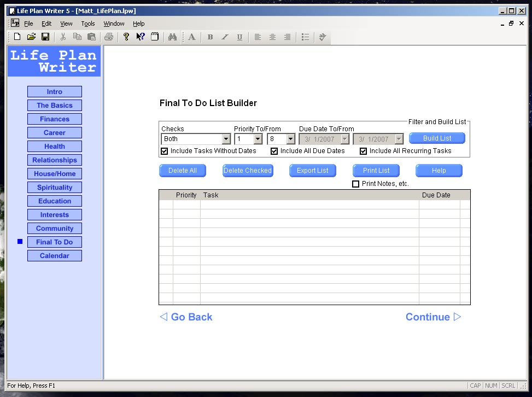Run spell check from toolbar
Viewport: 532px width, 397px height.
[x=323, y=37]
